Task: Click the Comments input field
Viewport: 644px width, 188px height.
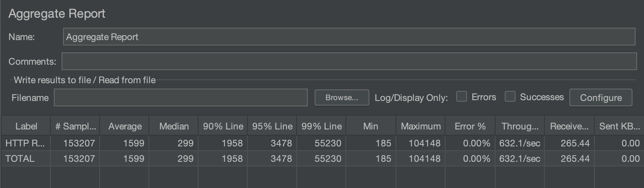Action: pyautogui.click(x=349, y=61)
